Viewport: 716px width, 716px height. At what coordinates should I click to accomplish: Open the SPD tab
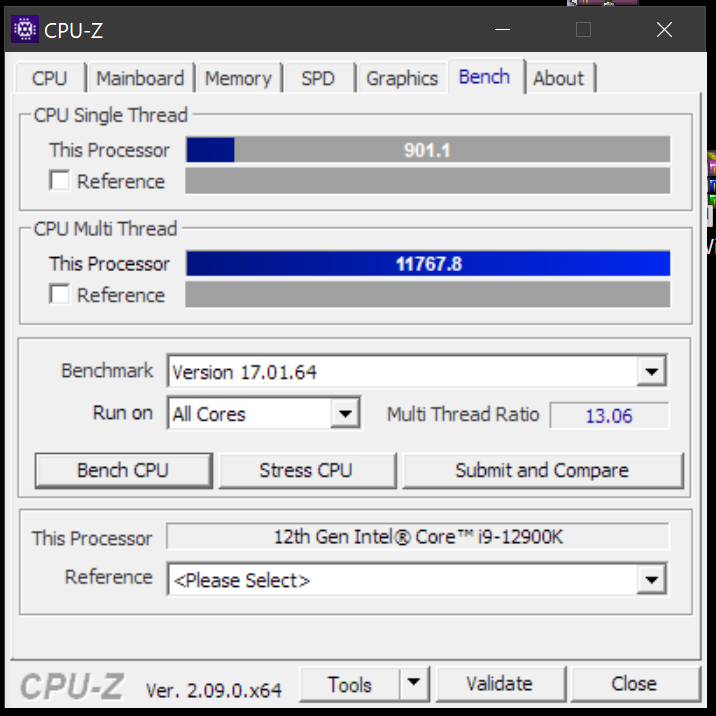click(x=318, y=78)
